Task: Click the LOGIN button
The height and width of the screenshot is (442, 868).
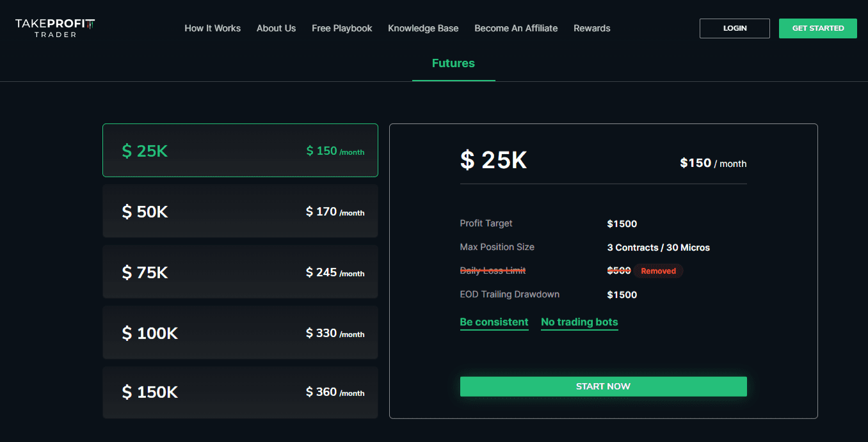Action: click(x=734, y=28)
